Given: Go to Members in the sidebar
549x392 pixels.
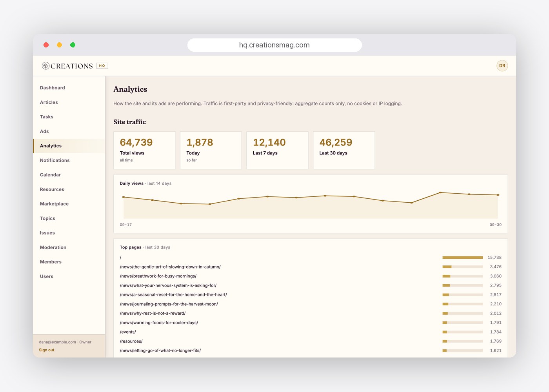Looking at the screenshot, I should pyautogui.click(x=69, y=262).
